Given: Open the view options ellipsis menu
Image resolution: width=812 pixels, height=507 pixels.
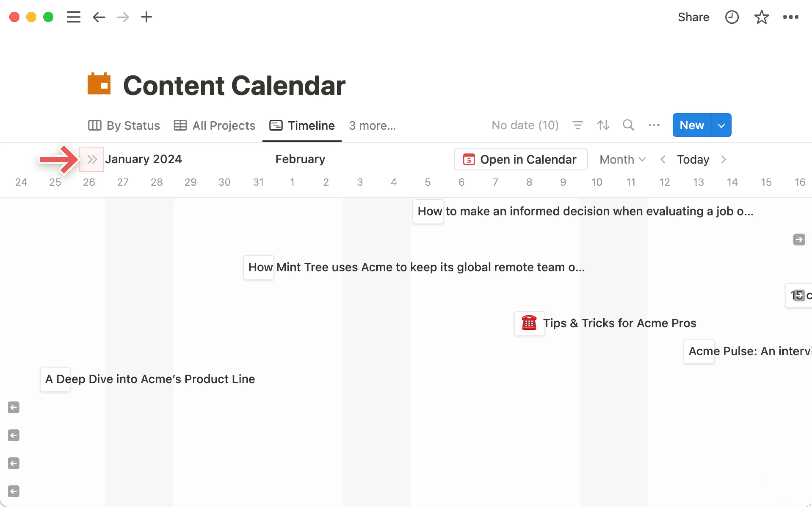Looking at the screenshot, I should (x=654, y=125).
